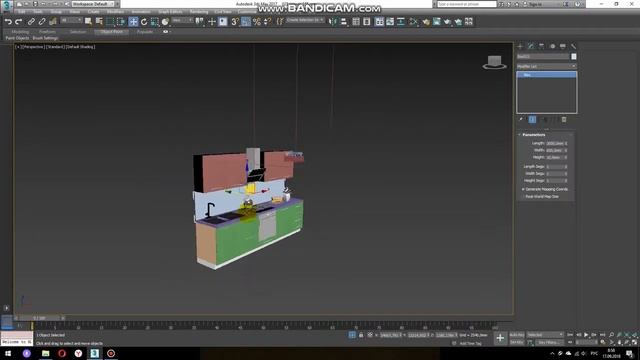Screen dimensions: 640x360
Task: Toggle the Scene Explorer icon
Action: [x=356, y=22]
